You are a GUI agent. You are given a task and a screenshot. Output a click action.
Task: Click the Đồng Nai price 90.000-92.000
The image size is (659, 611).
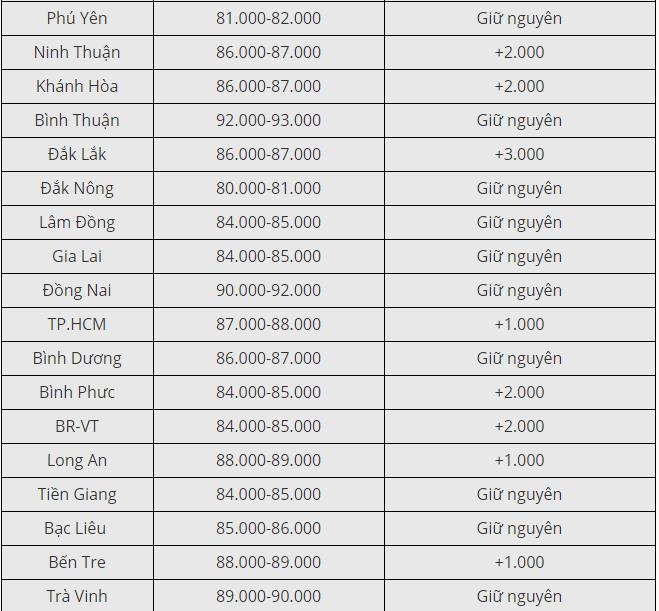coord(269,291)
